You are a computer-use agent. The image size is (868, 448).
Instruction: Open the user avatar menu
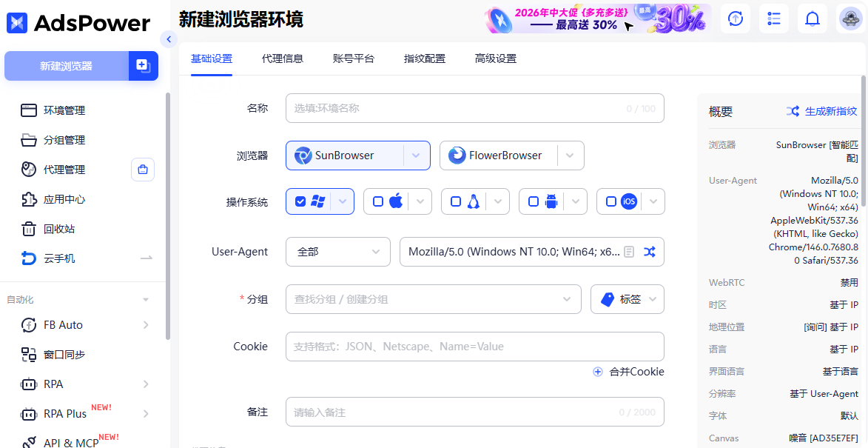pos(851,19)
